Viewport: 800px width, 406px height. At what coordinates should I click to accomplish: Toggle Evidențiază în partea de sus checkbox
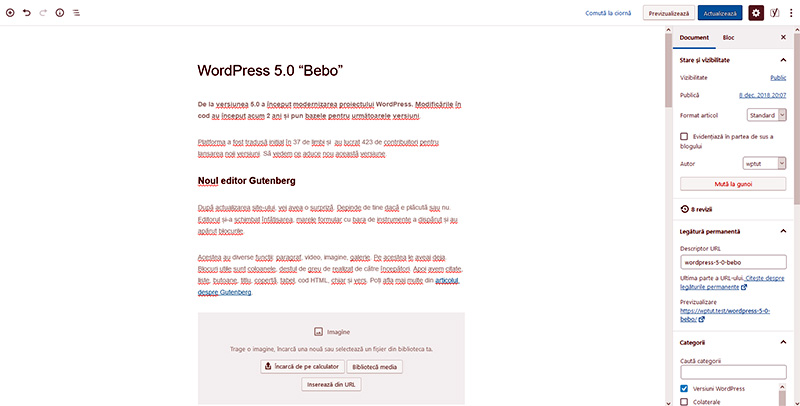tap(684, 136)
